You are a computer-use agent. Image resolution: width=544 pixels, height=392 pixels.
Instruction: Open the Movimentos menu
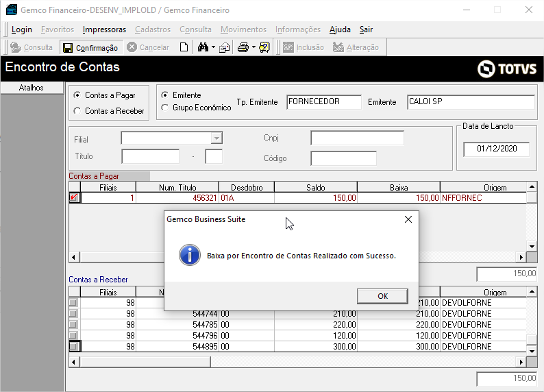tap(243, 29)
